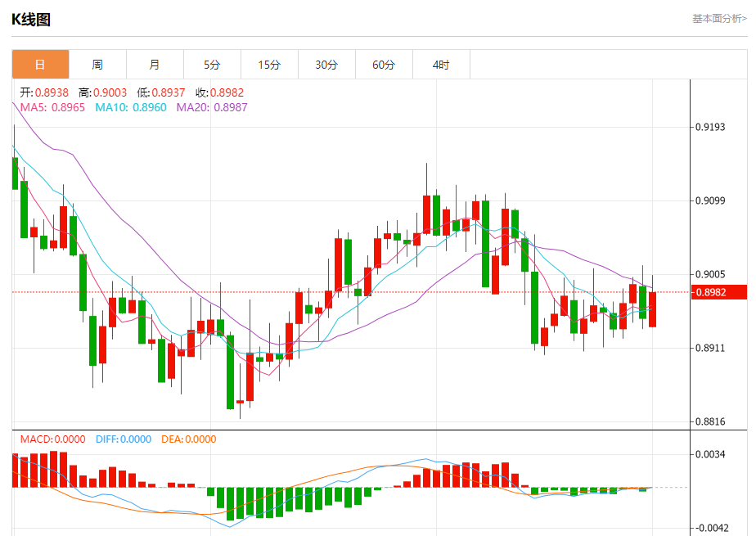The width and height of the screenshot is (756, 536).
Task: Click the 收:0.8982 close price value
Action: (x=220, y=92)
